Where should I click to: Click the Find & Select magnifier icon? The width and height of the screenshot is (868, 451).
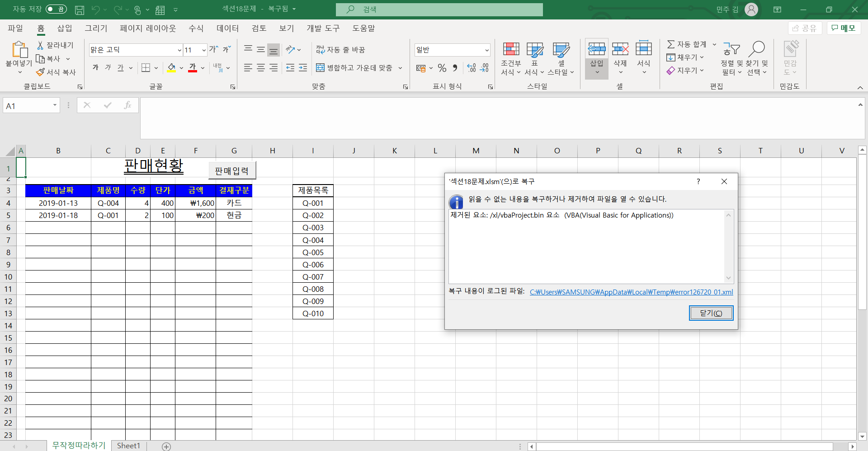click(757, 49)
